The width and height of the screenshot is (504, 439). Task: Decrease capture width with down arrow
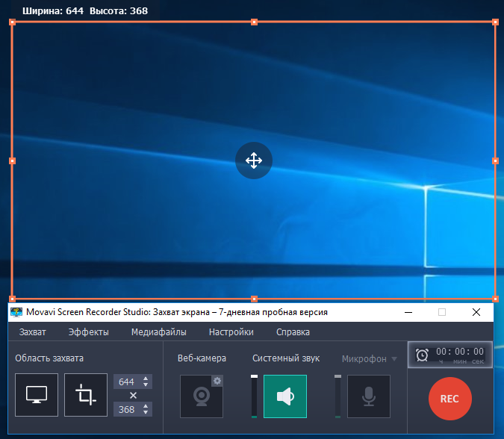coord(146,384)
